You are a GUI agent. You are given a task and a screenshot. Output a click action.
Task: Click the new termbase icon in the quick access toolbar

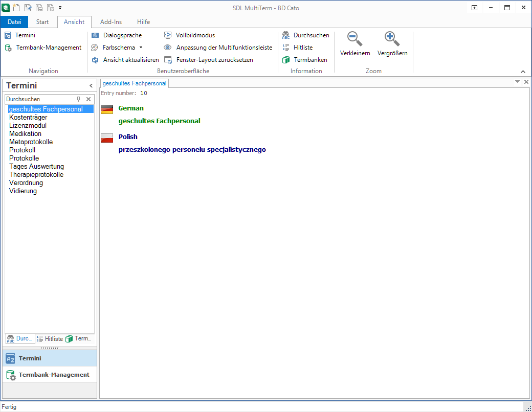click(x=16, y=8)
